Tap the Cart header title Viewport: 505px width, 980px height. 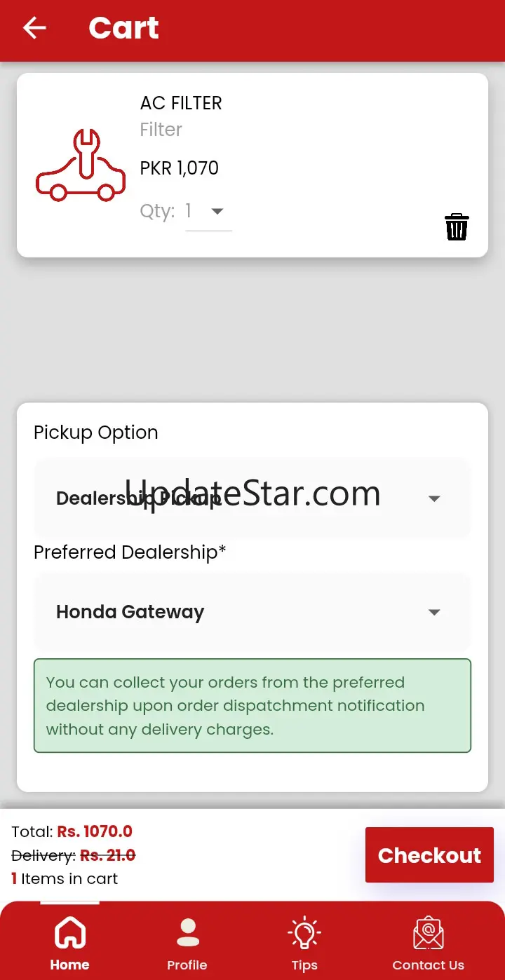tap(123, 28)
